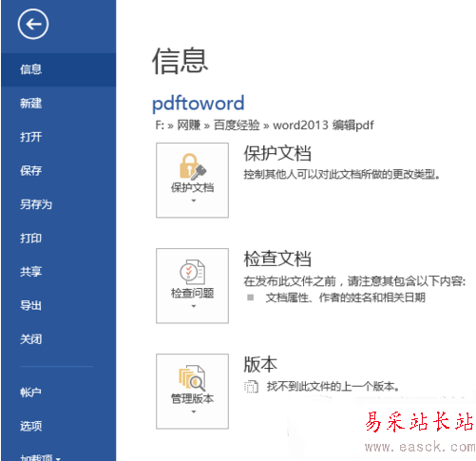Click the 保护文档 section heading
The image size is (476, 461).
(277, 153)
